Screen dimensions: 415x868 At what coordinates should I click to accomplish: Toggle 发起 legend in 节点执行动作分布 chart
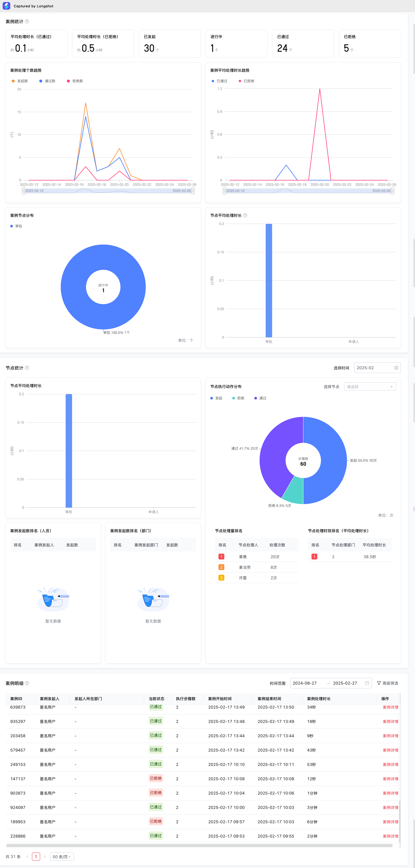216,398
